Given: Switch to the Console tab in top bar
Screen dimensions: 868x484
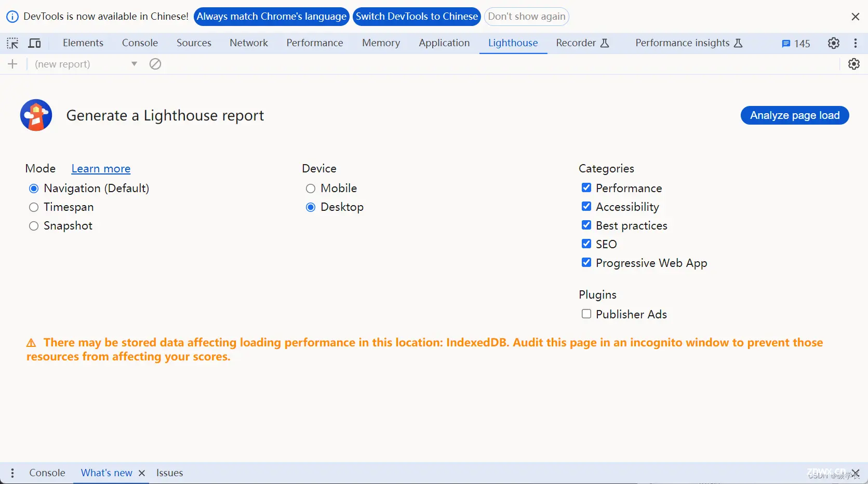Looking at the screenshot, I should (x=140, y=43).
